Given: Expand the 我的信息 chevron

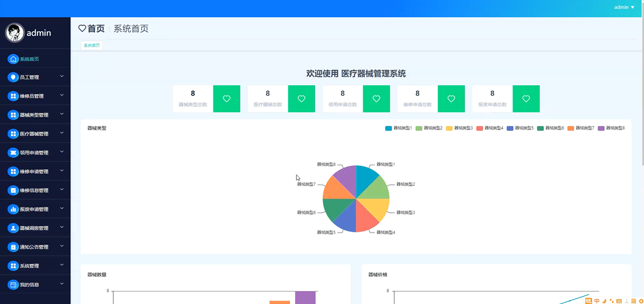Looking at the screenshot, I should pos(62,283).
